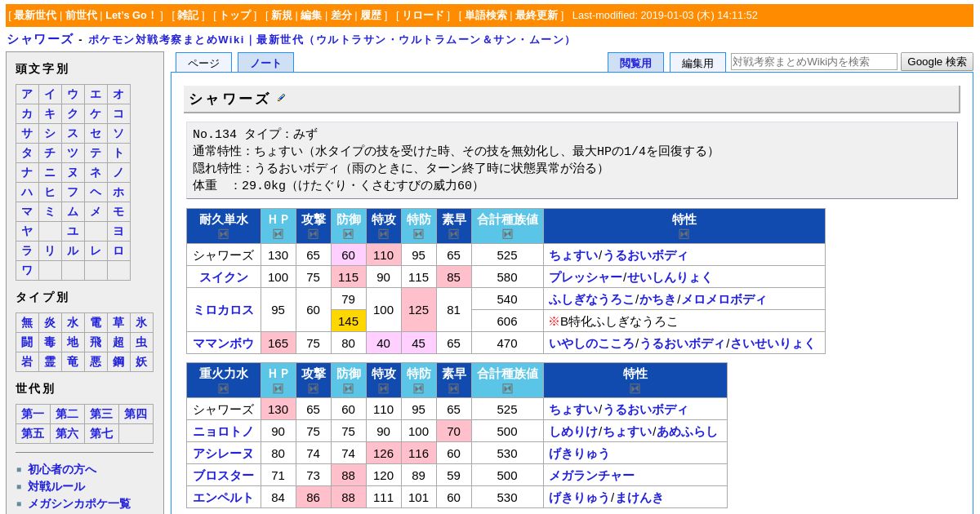Open the 竜 type link in タイプ別
Viewport: 980px width, 514px height.
pos(73,362)
